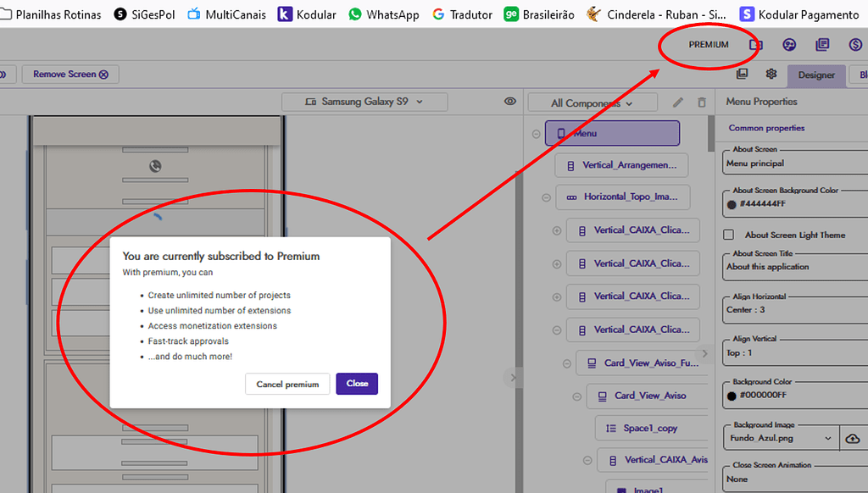Screen dimensions: 868x493
Task: Enable About Screen Light Theme checkbox
Action: point(728,235)
